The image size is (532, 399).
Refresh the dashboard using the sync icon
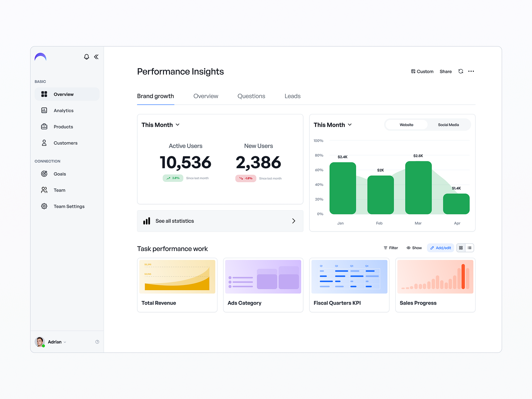461,71
